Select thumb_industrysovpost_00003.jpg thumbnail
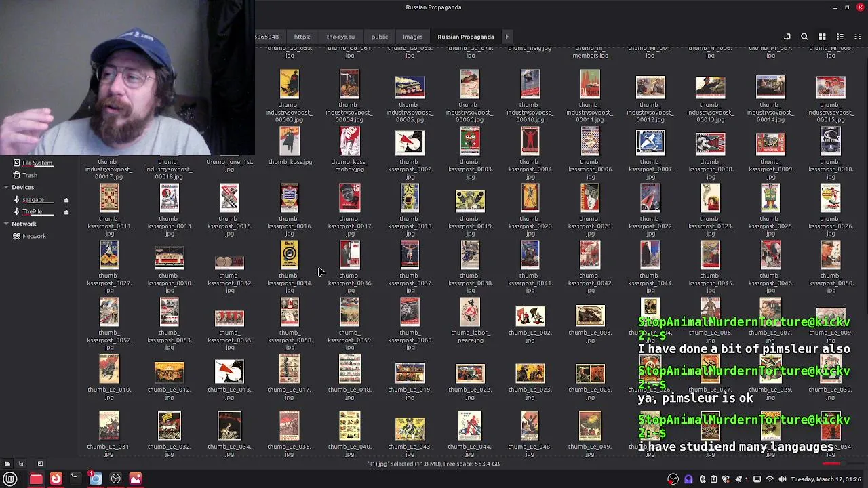This screenshot has width=868, height=488. click(290, 84)
